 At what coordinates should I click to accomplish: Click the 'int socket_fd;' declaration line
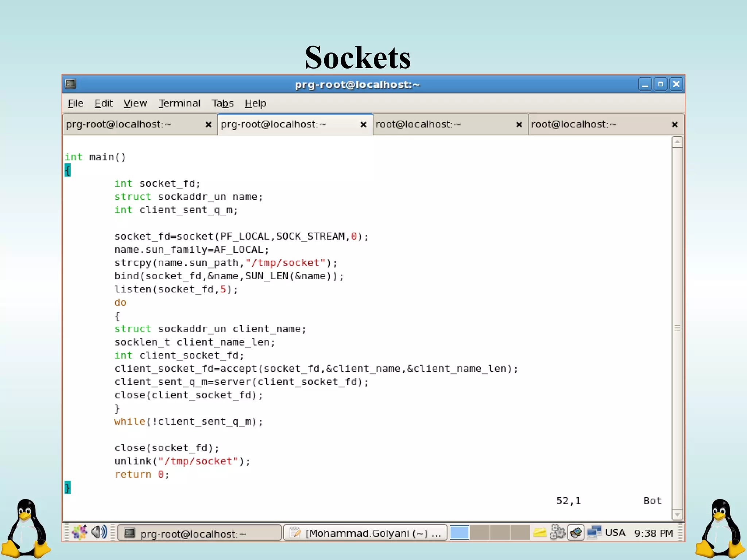point(158,183)
